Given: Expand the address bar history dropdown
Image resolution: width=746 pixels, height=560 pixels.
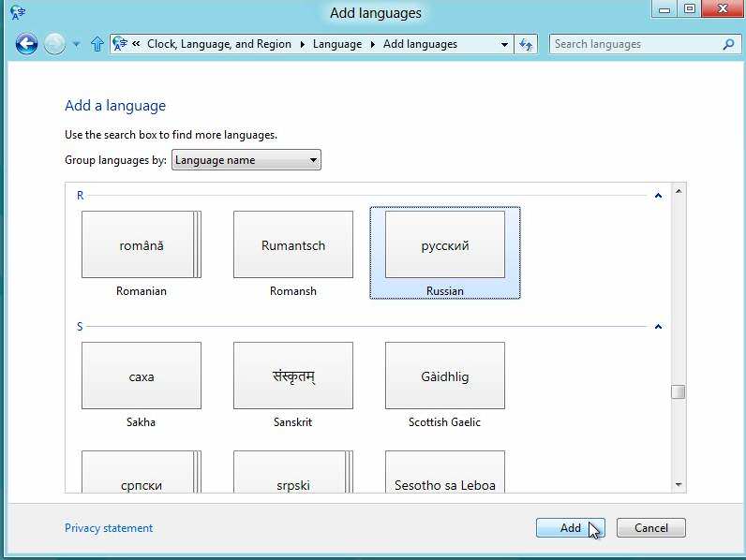Looking at the screenshot, I should click(x=504, y=44).
